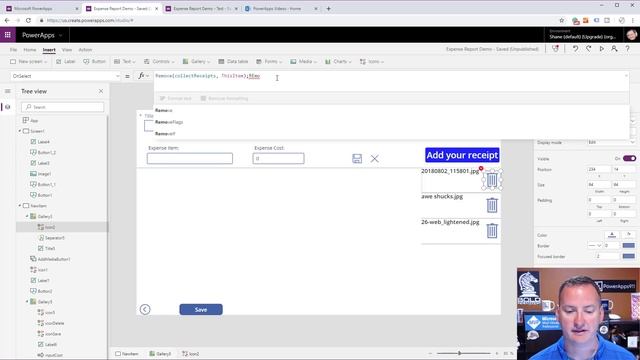Select the layers icon in left rail

click(x=7, y=107)
